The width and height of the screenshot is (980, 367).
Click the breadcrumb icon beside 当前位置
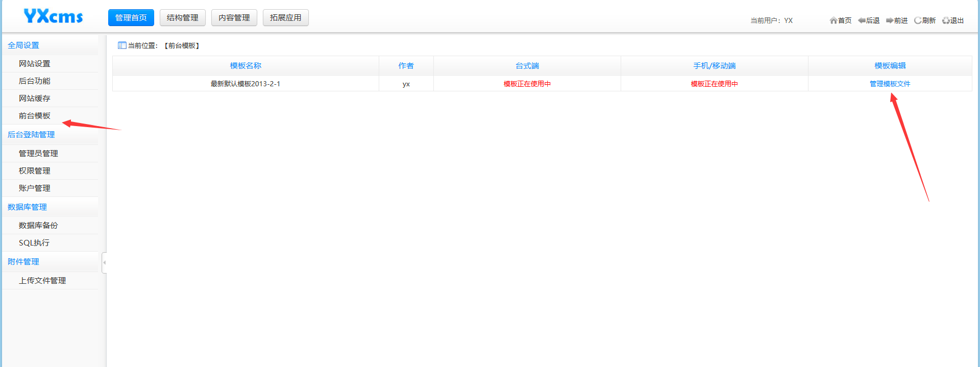tap(122, 45)
